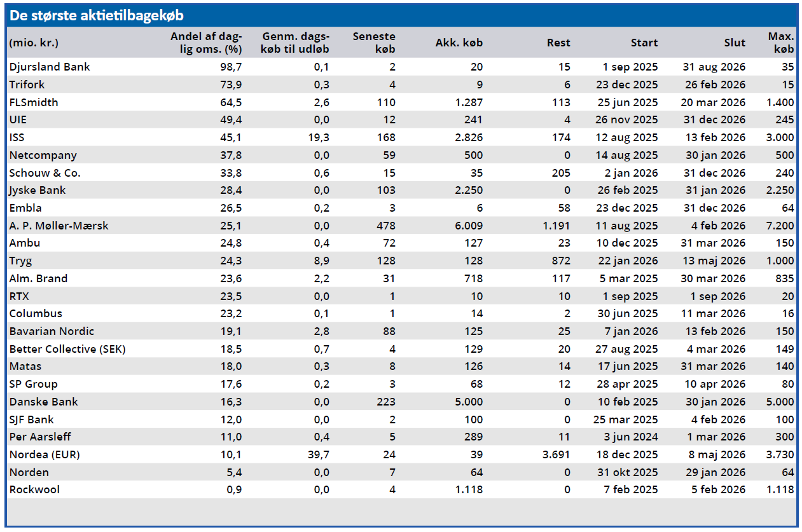This screenshot has height=532, width=802.
Task: Select the '(mio. kr.)' unit label
Action: click(34, 43)
